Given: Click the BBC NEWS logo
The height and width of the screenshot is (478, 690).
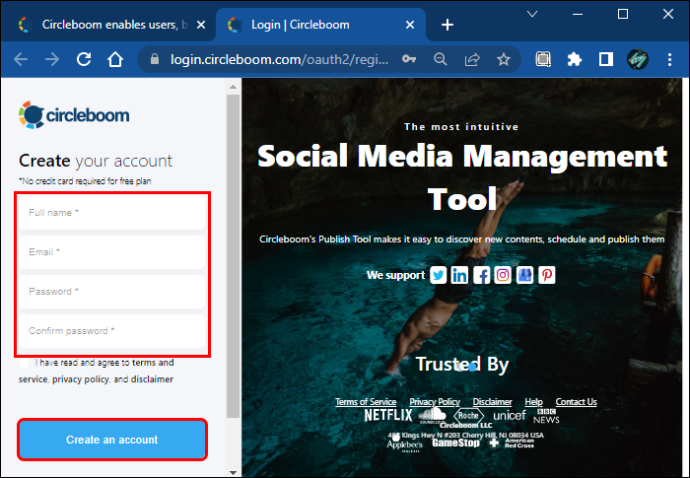Looking at the screenshot, I should pos(546,416).
